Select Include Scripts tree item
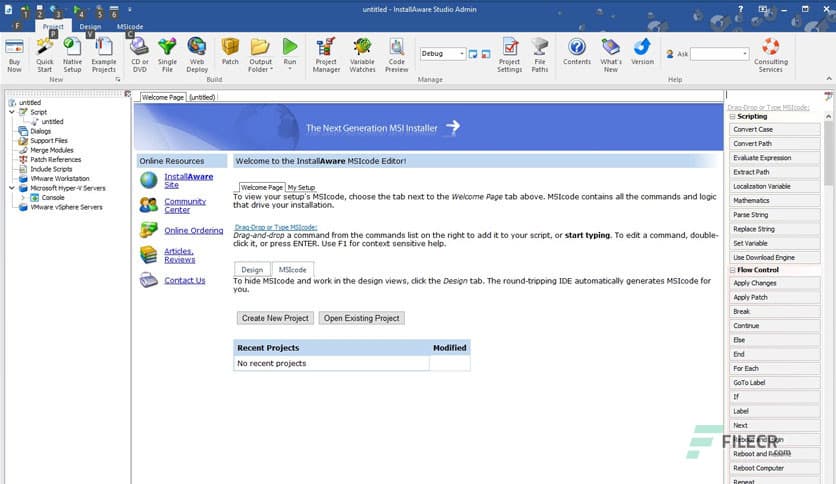This screenshot has width=836, height=484. pyautogui.click(x=51, y=169)
